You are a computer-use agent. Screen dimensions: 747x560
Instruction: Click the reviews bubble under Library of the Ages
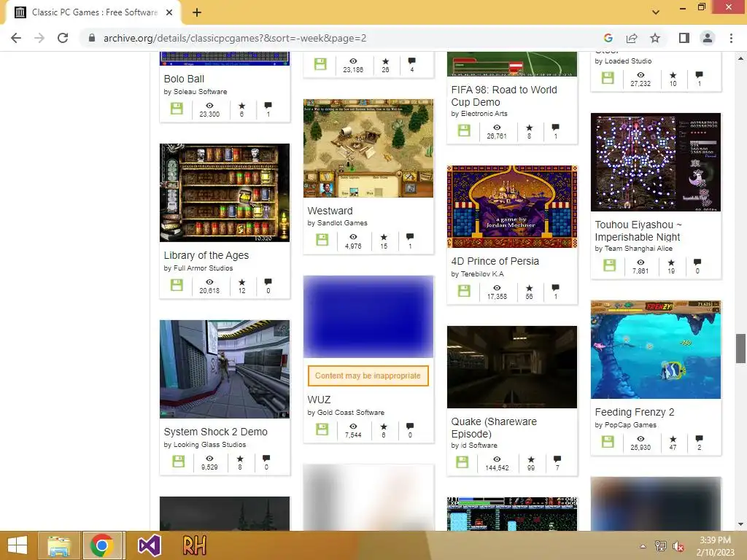(x=268, y=282)
